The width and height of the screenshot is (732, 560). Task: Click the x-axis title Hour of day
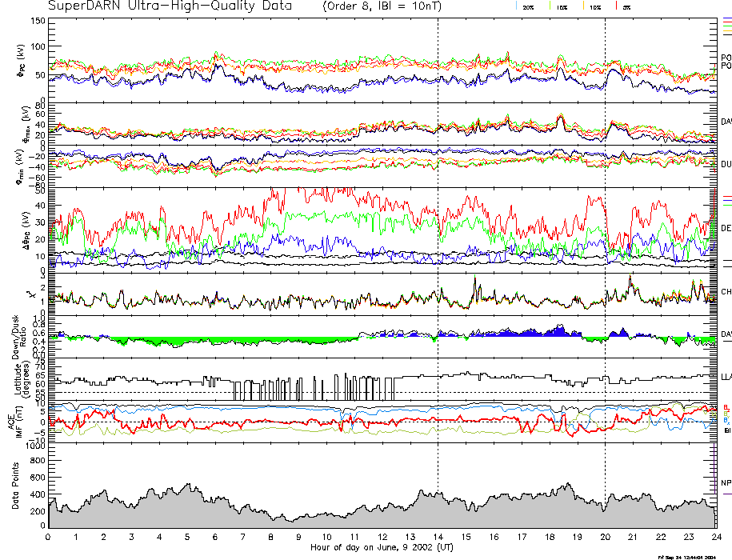click(x=381, y=548)
